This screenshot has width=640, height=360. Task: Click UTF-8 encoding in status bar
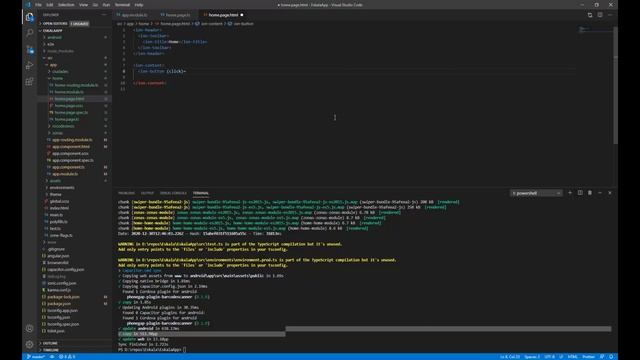(549, 357)
